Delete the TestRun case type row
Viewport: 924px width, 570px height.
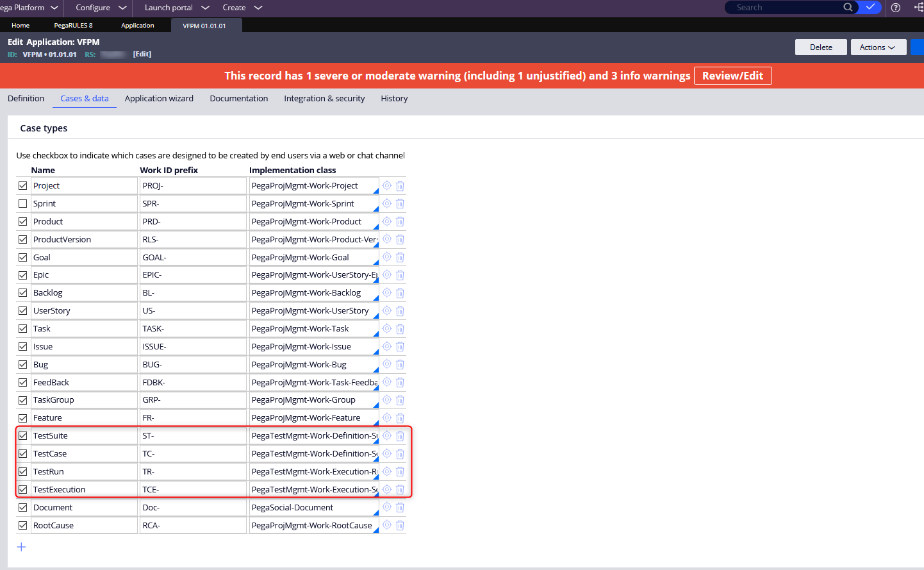tap(400, 471)
